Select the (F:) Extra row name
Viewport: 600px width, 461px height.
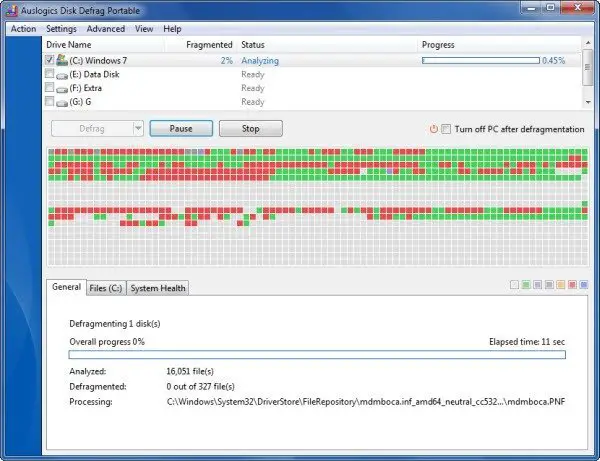click(x=86, y=88)
